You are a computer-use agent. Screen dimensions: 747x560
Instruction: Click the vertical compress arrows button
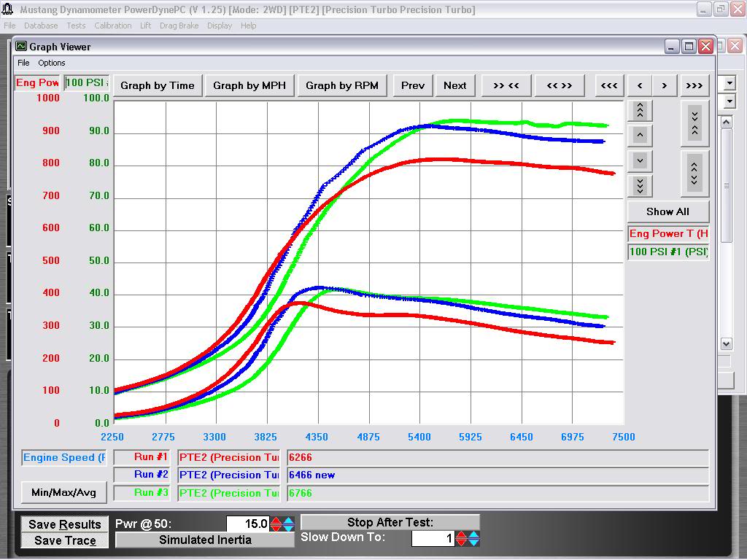(694, 123)
